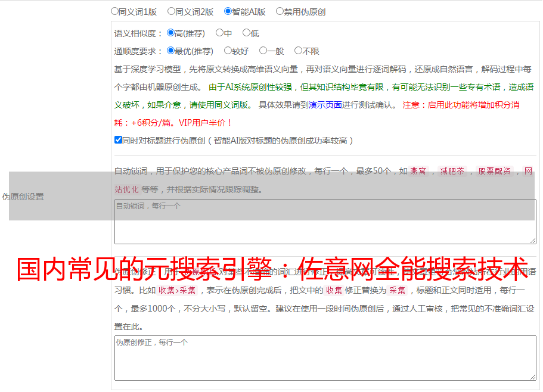Set 语义相似度 to 高(推荐)
The width and height of the screenshot is (543, 392).
click(170, 33)
